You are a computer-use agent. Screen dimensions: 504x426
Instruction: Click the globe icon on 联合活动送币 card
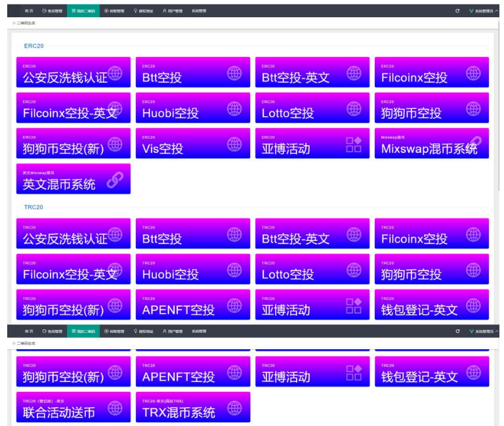click(x=115, y=408)
